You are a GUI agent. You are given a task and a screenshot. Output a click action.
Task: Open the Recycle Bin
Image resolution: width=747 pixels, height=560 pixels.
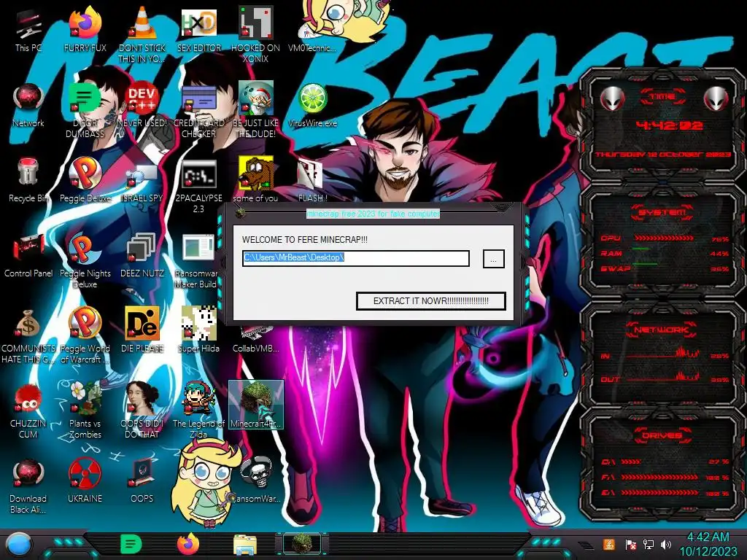tap(28, 180)
